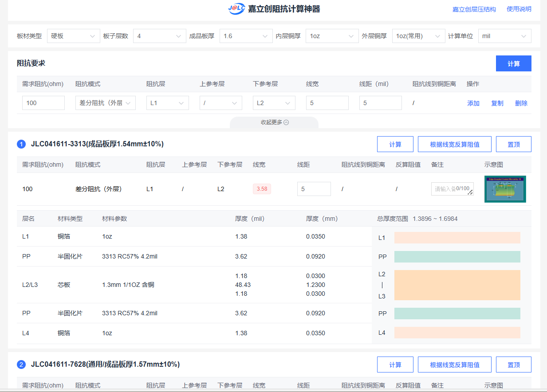This screenshot has width=547, height=392.
Task: Open the 内层铜厚 dropdown showing 1oz
Action: click(x=332, y=36)
